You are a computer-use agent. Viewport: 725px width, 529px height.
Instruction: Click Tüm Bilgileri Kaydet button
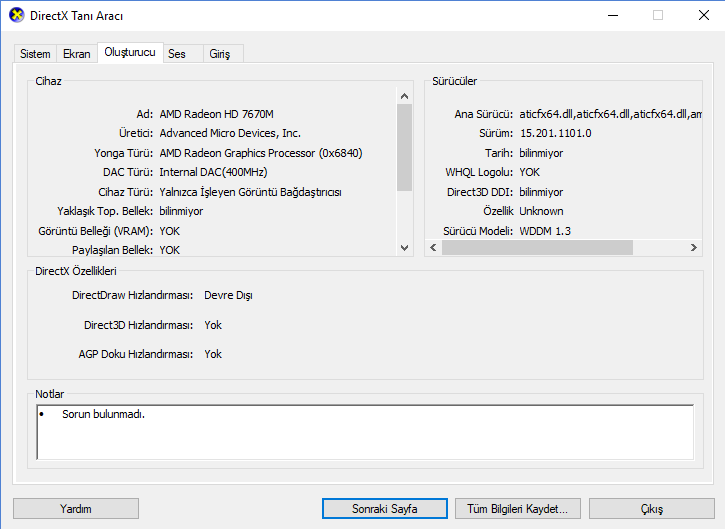tap(517, 509)
